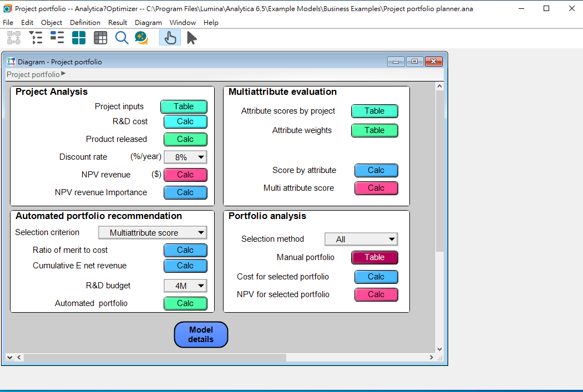Click the vertical scrollbar down arrow
Screen dimensions: 583x392
click(x=439, y=349)
